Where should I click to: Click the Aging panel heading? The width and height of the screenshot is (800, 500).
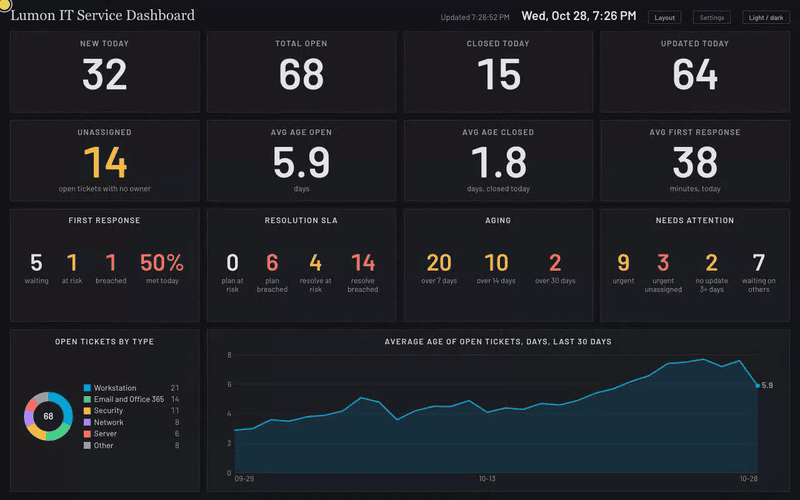tap(498, 220)
